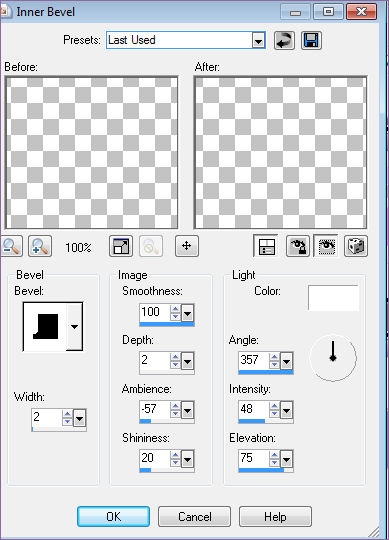Viewport: 389px width, 540px height.
Task: Click the Randomize parameters dice icon
Action: click(x=356, y=246)
